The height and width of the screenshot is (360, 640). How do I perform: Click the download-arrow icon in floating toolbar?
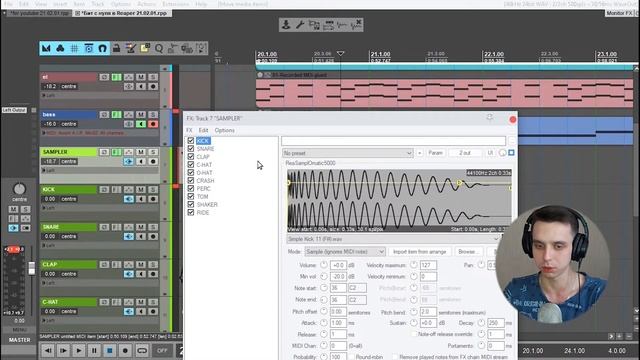tap(286, 25)
